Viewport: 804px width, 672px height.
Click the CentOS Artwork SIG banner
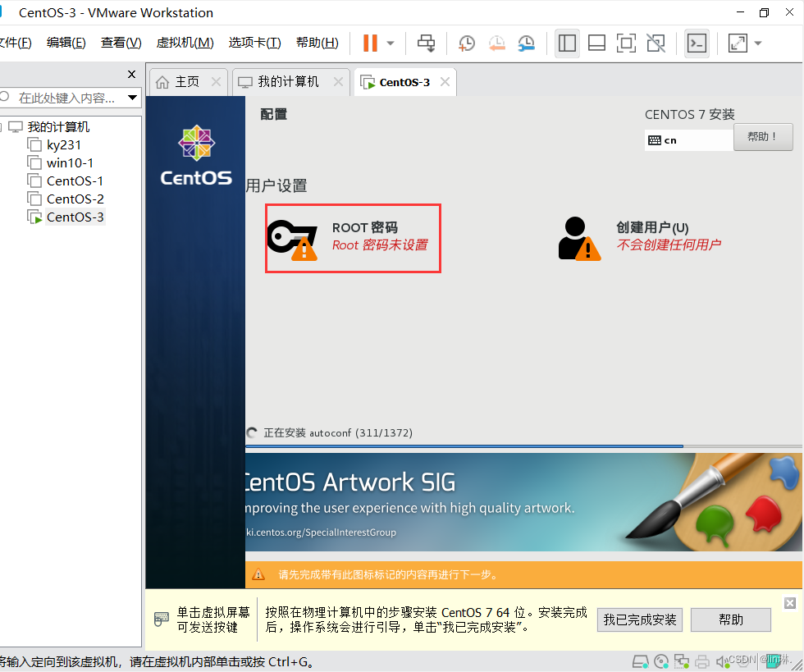pyautogui.click(x=523, y=502)
